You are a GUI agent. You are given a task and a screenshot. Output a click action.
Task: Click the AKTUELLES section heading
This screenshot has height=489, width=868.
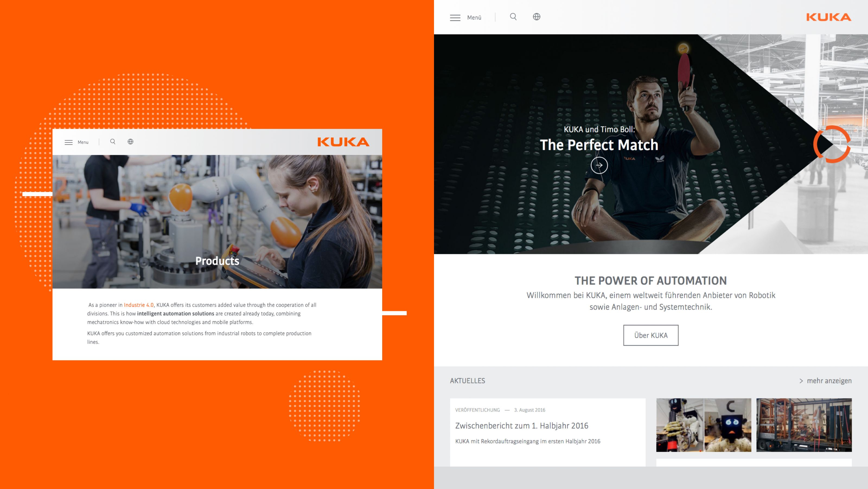[467, 381]
